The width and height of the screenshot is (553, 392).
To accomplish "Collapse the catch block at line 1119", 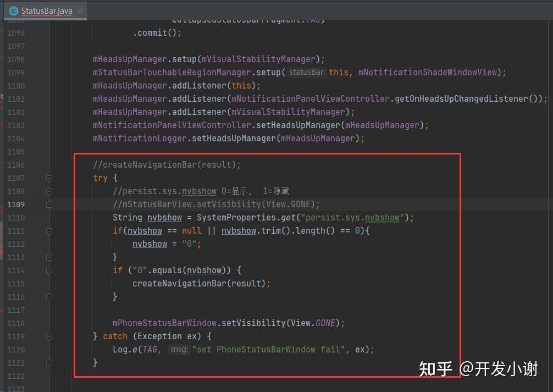I will coord(49,336).
